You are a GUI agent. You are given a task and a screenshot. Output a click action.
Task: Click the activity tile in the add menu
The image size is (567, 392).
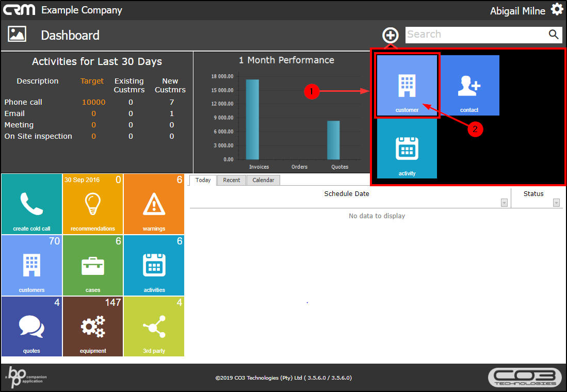pos(407,149)
